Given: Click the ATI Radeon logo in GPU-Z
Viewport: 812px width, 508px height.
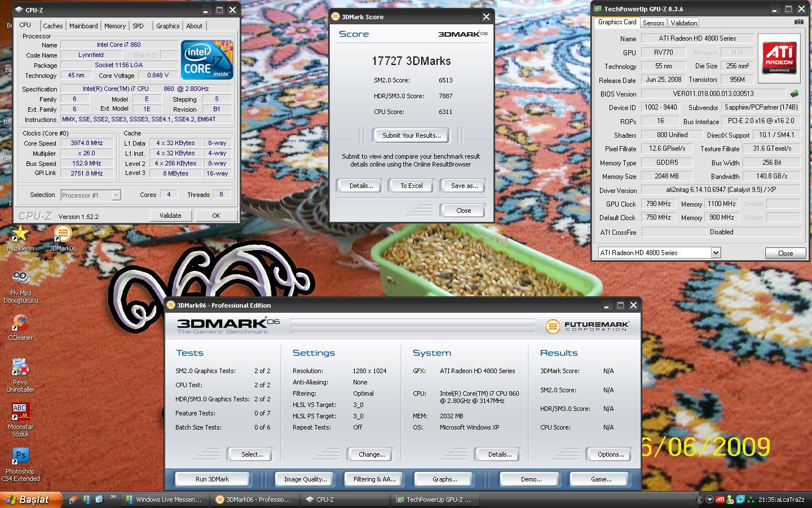Looking at the screenshot, I should (x=779, y=59).
